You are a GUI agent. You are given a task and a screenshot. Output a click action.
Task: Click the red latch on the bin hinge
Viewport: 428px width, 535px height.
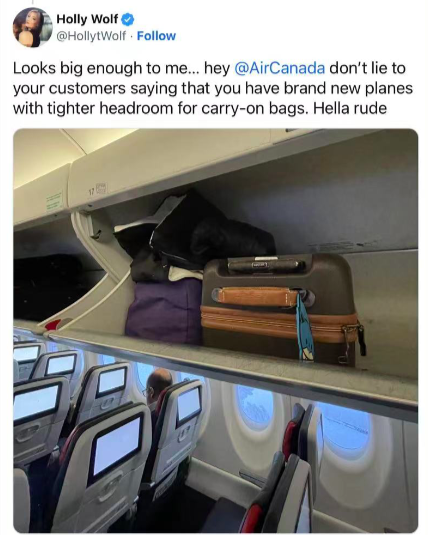(x=53, y=325)
